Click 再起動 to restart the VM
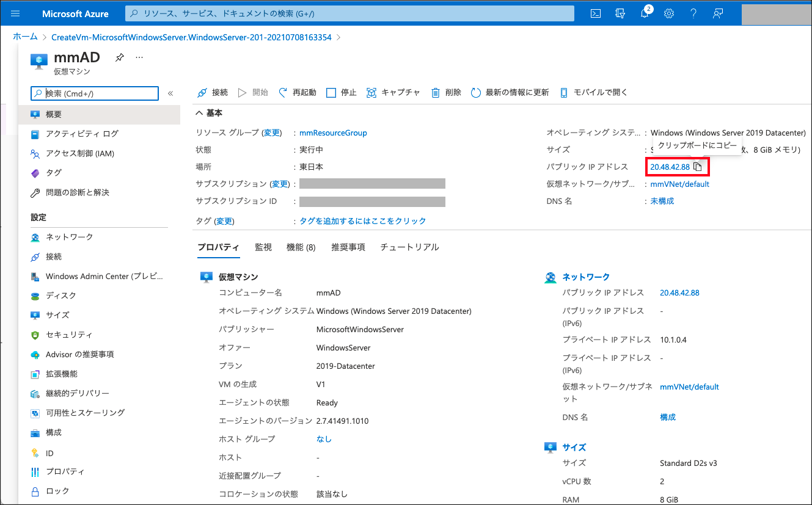The image size is (812, 505). click(x=298, y=92)
